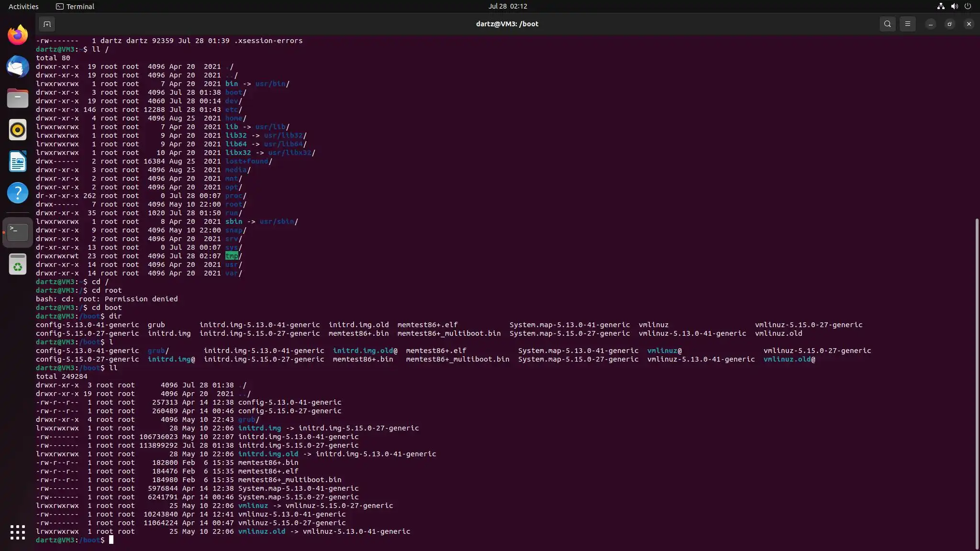Launch Firefox from the dock

18,35
